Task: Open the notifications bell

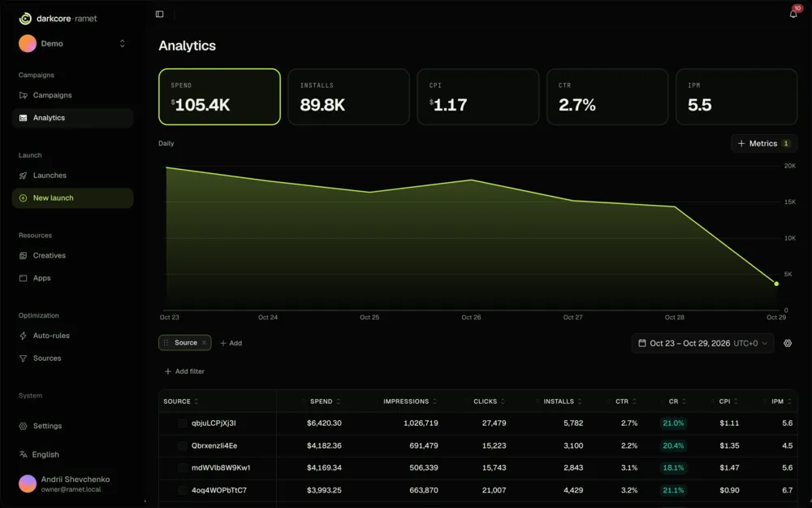Action: click(x=793, y=14)
